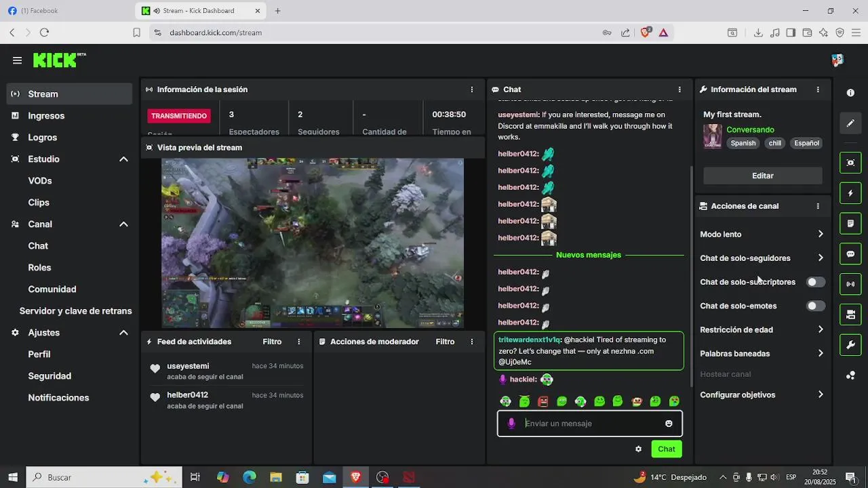The width and height of the screenshot is (868, 488).
Task: Click the document note icon in the right rail
Action: tap(850, 223)
